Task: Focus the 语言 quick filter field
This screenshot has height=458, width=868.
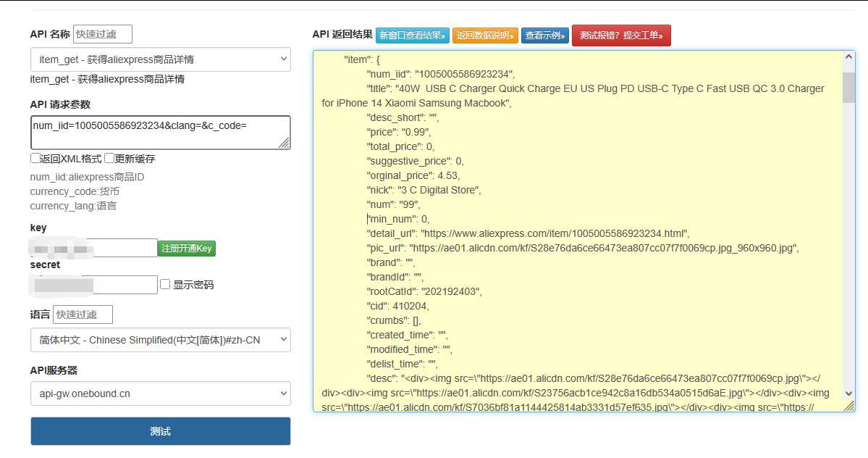Action: click(x=83, y=315)
